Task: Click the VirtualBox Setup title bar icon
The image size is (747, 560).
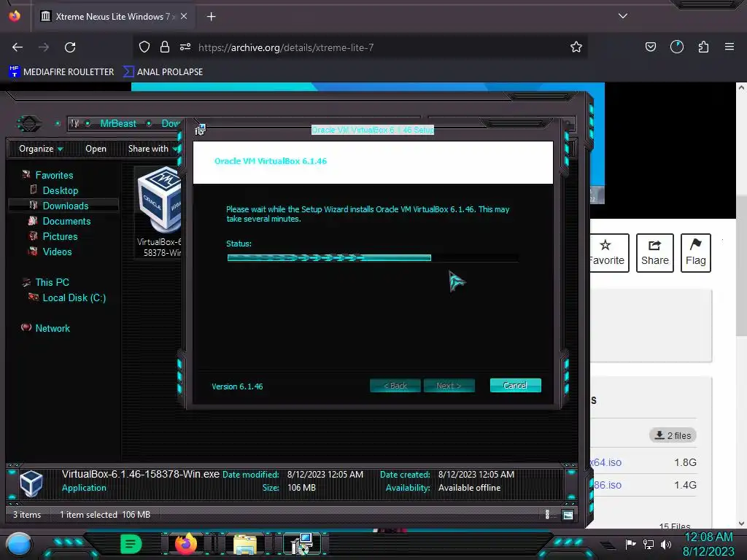Action: click(200, 129)
